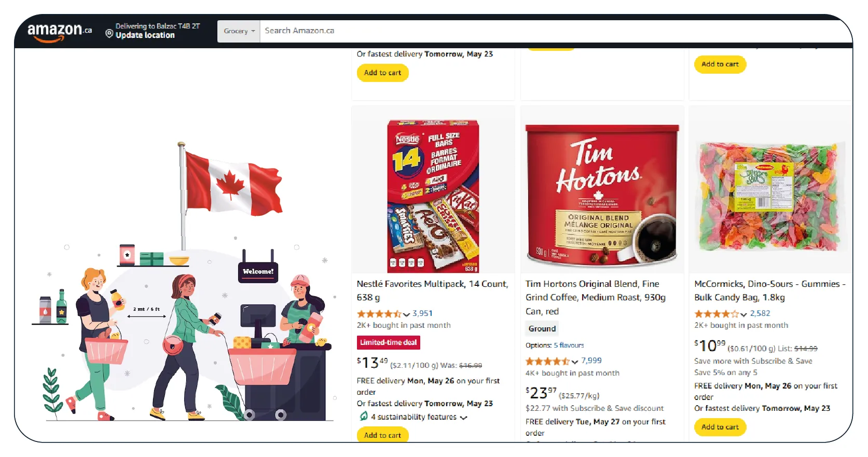Click the Nestlé Favorites product image
The height and width of the screenshot is (457, 868).
coord(433,196)
